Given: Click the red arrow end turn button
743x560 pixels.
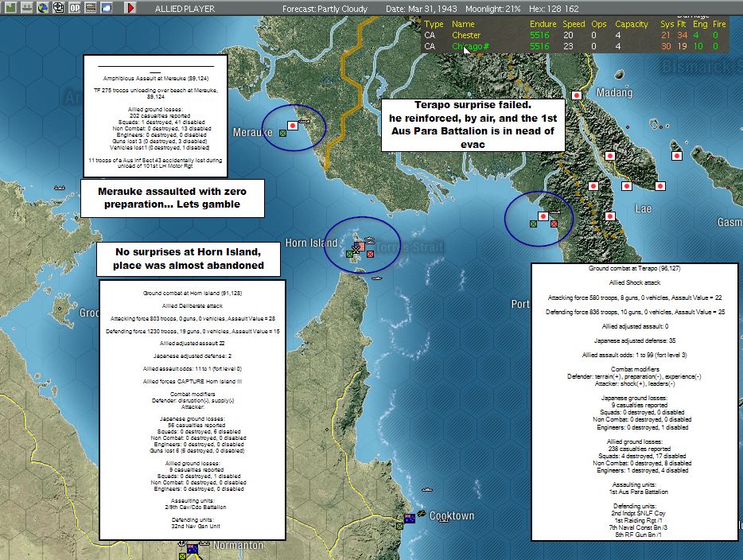Looking at the screenshot, I should click(130, 8).
